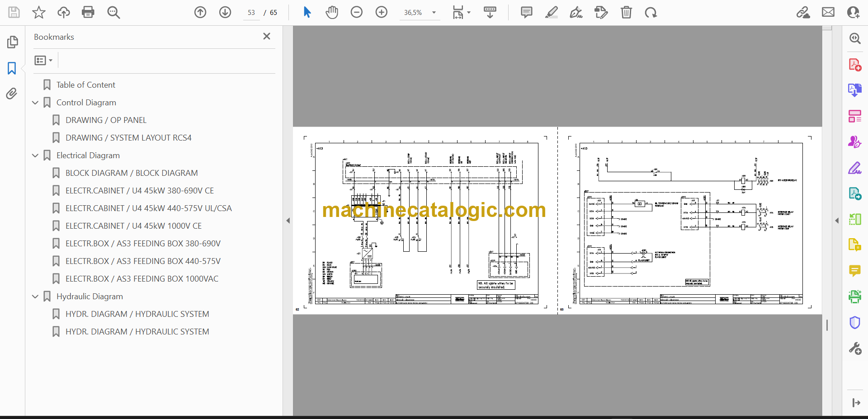Open ELECTR.BOX / AS3 FEEDING BOX 380-690V
This screenshot has height=419, width=868.
(143, 244)
